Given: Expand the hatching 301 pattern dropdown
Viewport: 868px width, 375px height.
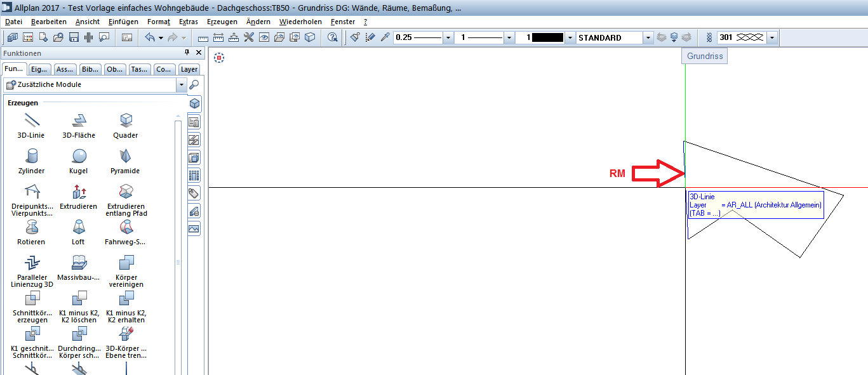Looking at the screenshot, I should click(772, 37).
